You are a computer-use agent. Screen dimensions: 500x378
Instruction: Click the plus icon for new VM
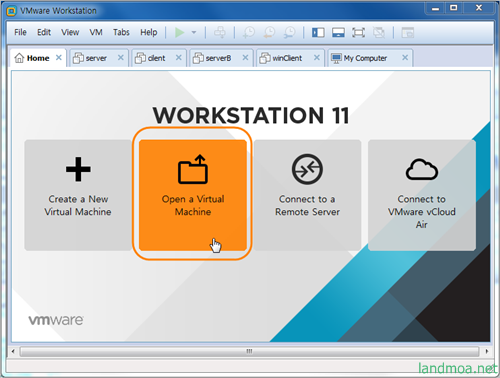click(x=78, y=169)
